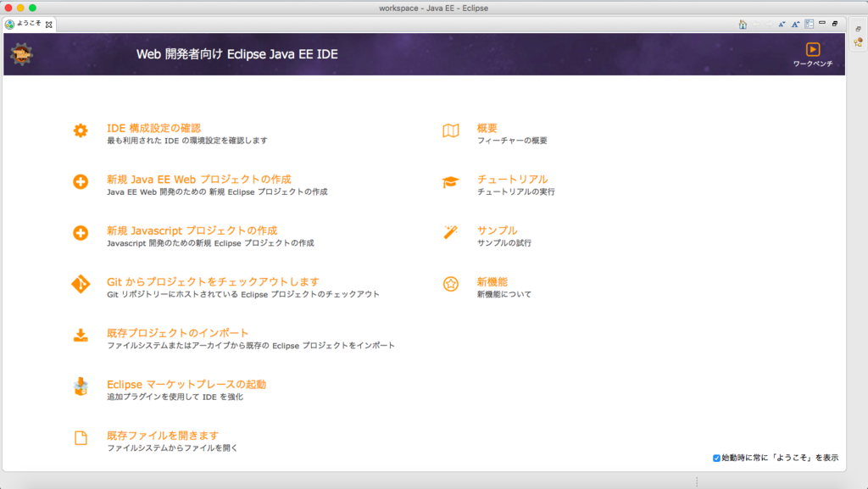Open the Java EE perspective icon at right
Image resolution: width=868 pixels, height=489 pixels.
858,42
